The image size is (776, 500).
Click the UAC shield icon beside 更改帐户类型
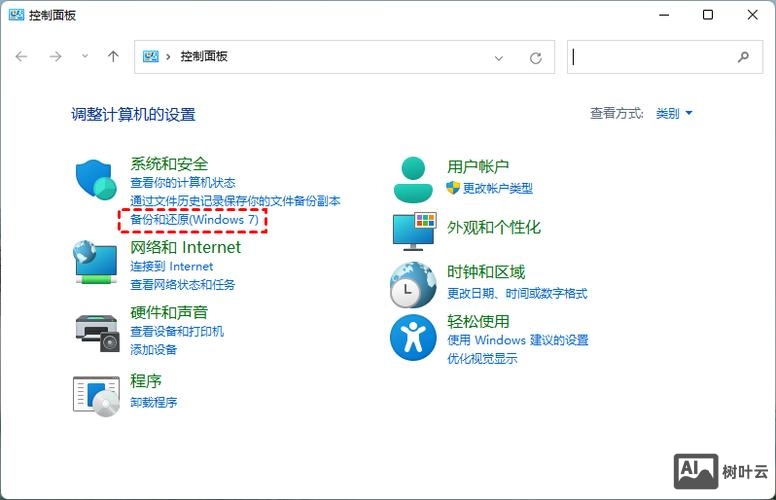tap(453, 188)
